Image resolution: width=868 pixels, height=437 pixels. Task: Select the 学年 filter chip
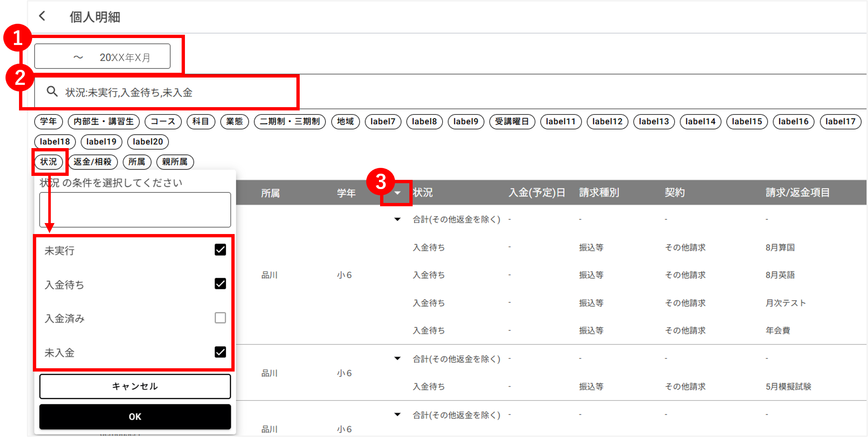coord(49,121)
